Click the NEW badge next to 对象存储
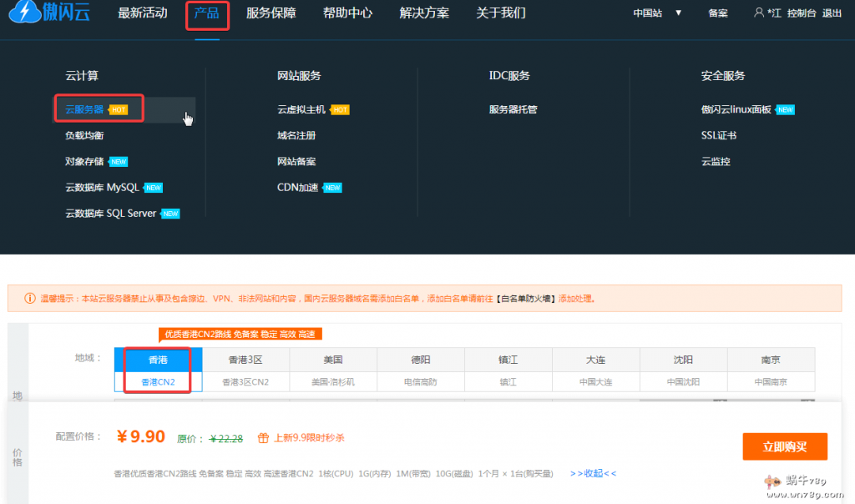Image resolution: width=855 pixels, height=504 pixels. [x=117, y=161]
